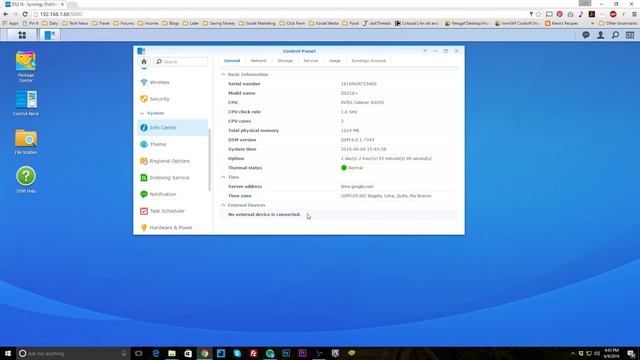The height and width of the screenshot is (360, 640).
Task: Click the Control Panel search field
Action: [181, 62]
